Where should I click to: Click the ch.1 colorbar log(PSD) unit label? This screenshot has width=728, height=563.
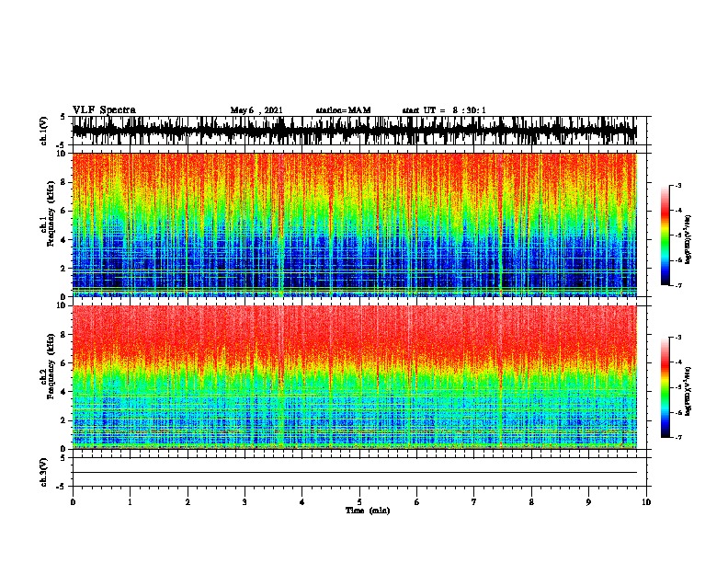pos(688,239)
